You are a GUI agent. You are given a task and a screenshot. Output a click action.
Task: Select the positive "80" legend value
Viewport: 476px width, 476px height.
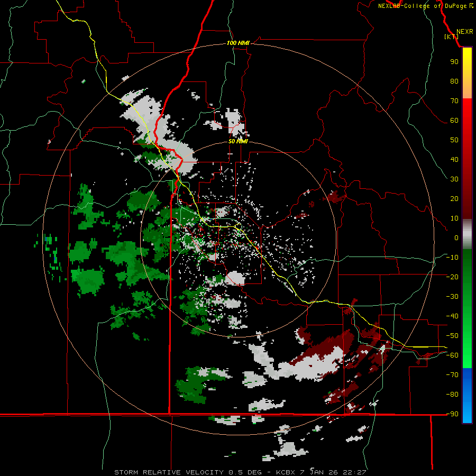click(x=454, y=81)
